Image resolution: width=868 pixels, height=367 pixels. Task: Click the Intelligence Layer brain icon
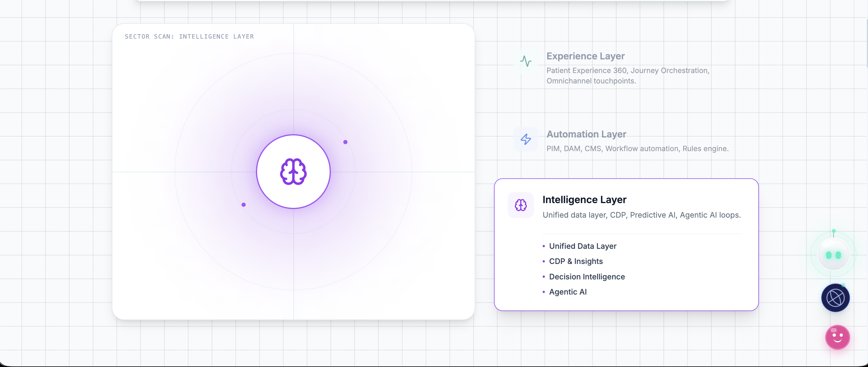click(521, 205)
